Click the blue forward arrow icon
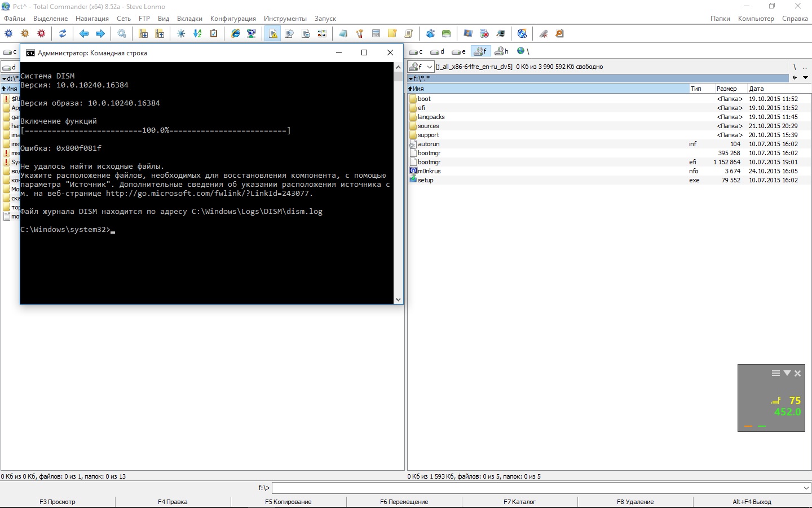Viewport: 812px width, 508px height. [100, 34]
